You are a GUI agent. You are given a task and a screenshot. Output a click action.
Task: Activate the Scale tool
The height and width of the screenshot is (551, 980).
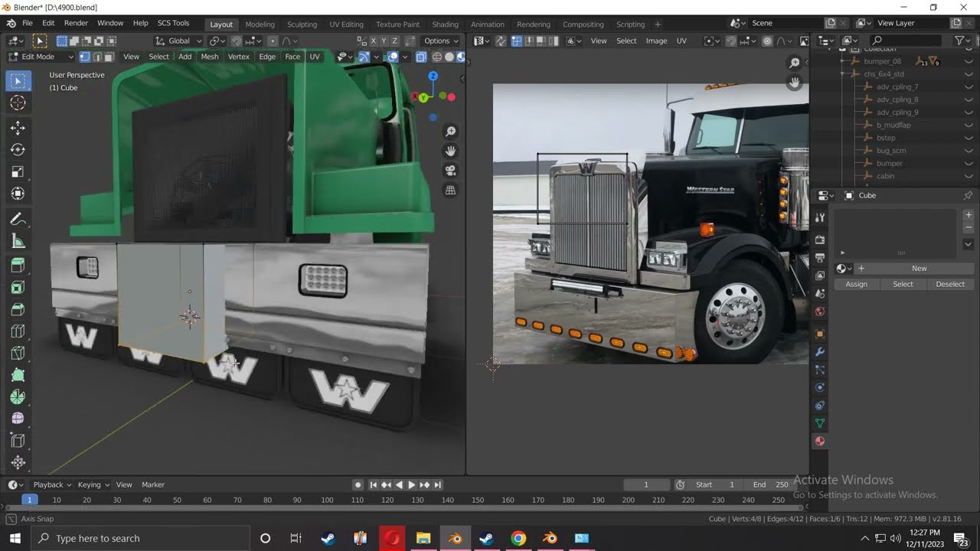click(18, 172)
